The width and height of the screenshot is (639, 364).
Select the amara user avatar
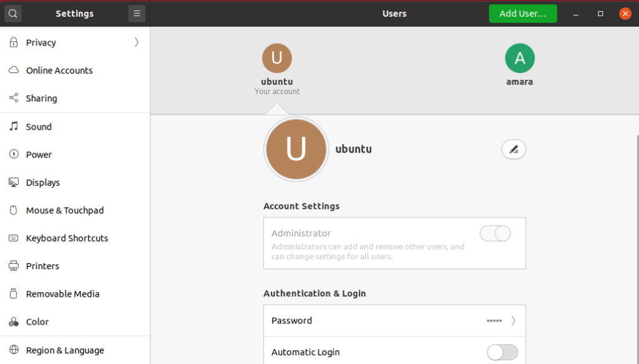[x=520, y=58]
